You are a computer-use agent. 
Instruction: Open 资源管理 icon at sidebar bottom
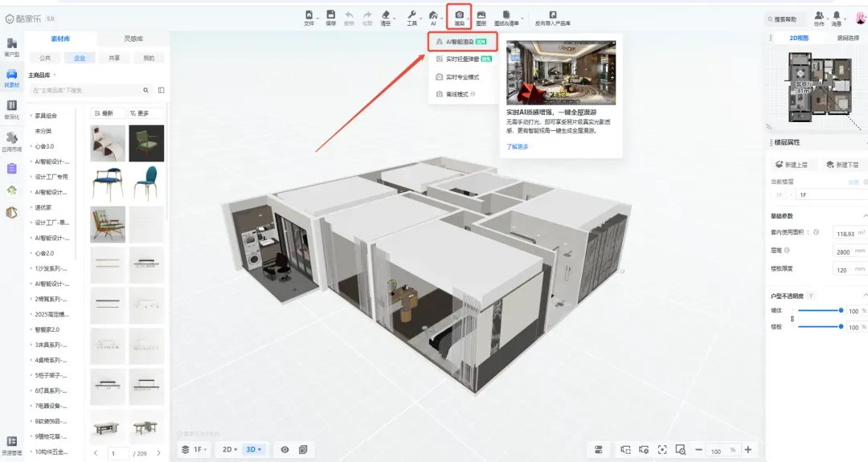[11, 441]
